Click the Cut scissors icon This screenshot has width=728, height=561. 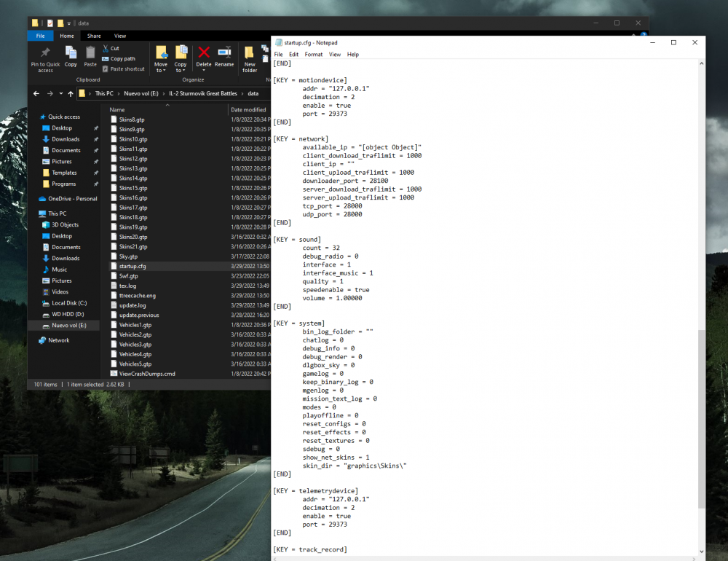click(106, 48)
